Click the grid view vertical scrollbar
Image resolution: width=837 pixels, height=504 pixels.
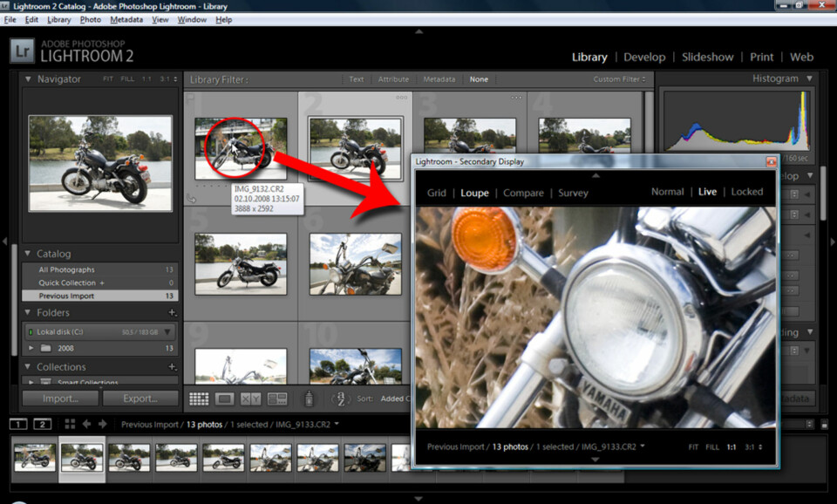tap(649, 123)
